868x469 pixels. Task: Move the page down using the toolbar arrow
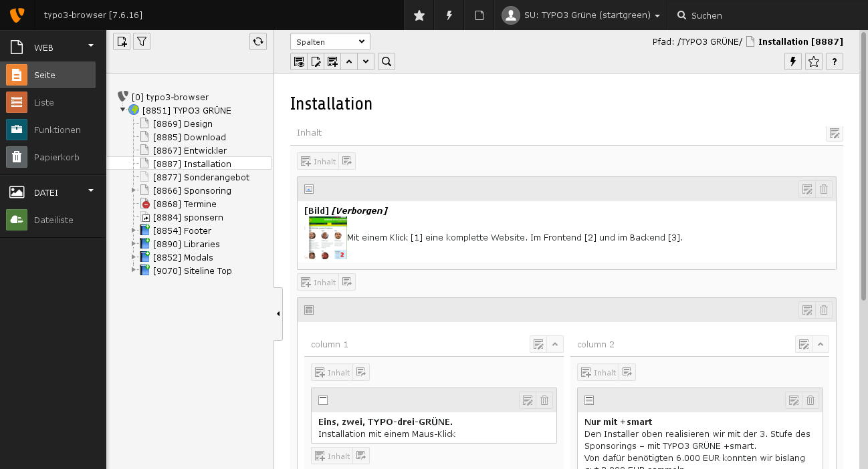coord(366,61)
